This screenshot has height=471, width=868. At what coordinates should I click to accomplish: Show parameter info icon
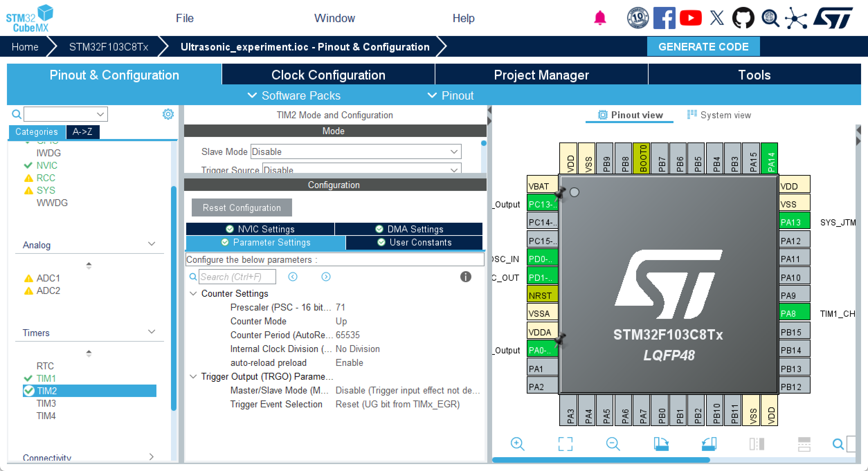point(466,277)
